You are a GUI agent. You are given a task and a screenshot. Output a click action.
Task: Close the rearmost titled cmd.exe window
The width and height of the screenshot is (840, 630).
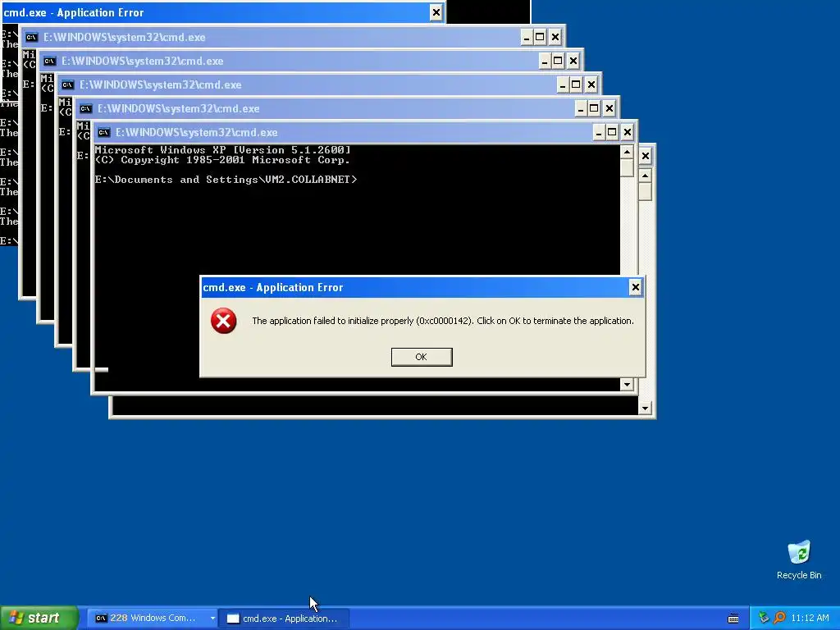click(555, 37)
